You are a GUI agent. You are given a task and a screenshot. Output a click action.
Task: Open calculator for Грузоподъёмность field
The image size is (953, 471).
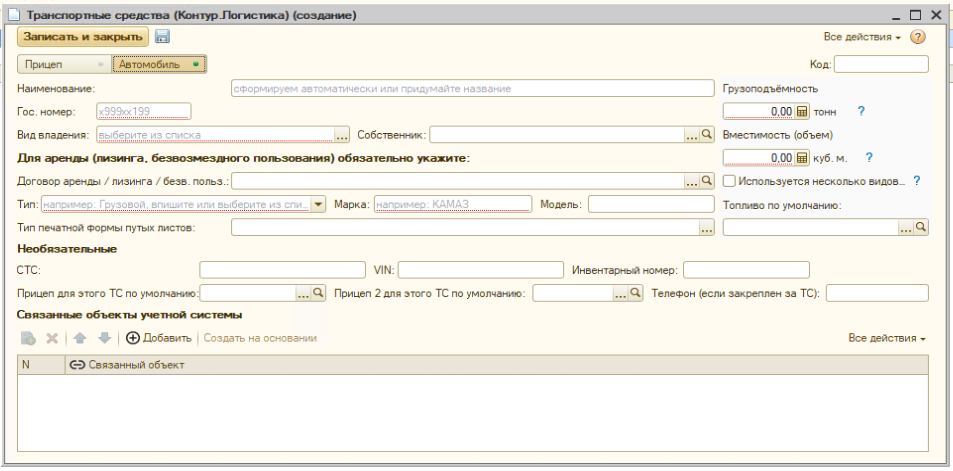point(802,111)
